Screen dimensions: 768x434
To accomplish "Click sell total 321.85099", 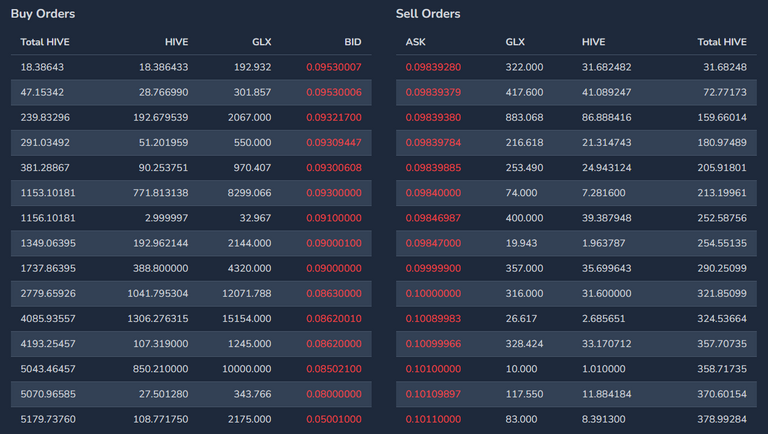I will 722,293.
